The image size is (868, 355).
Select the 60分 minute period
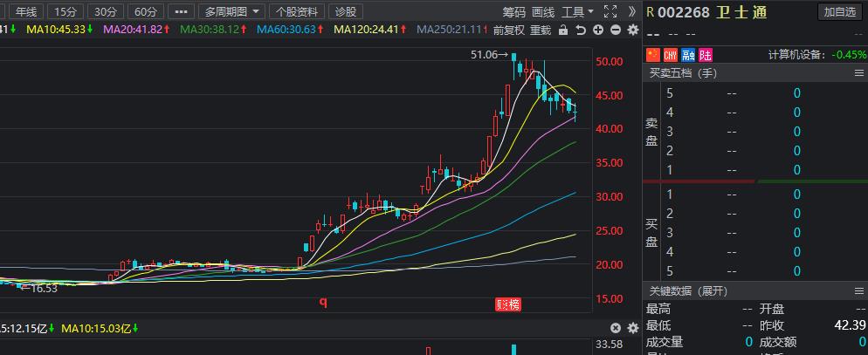[x=146, y=11]
